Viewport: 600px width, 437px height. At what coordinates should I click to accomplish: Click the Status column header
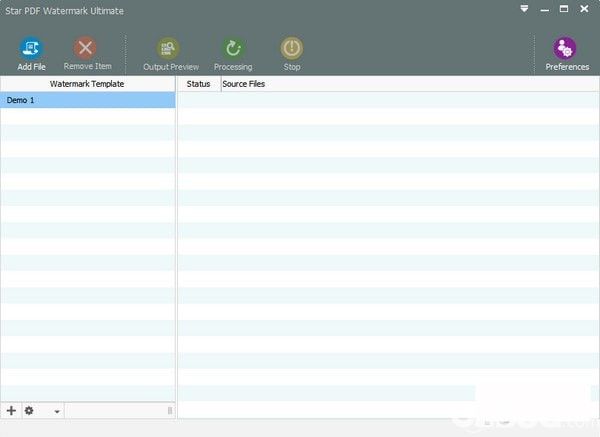click(199, 84)
